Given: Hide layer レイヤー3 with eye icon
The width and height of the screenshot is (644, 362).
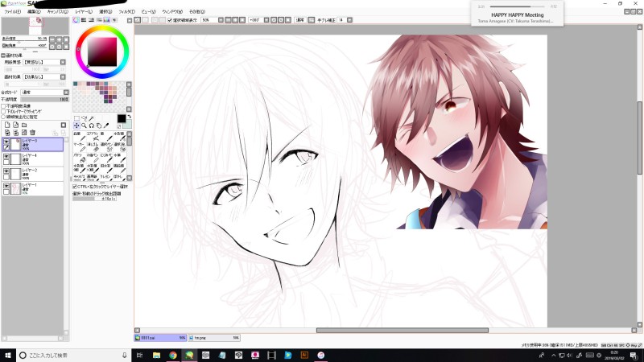Looking at the screenshot, I should click(x=6, y=142).
